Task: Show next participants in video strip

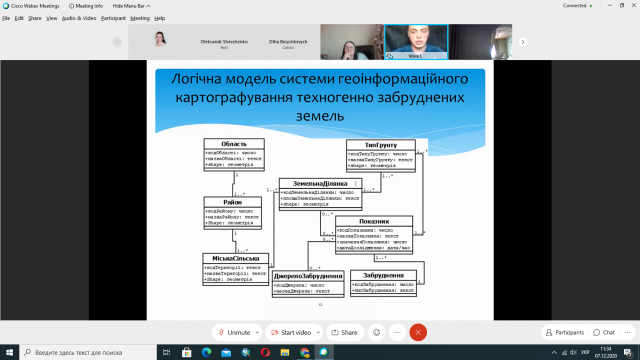Action: click(523, 42)
